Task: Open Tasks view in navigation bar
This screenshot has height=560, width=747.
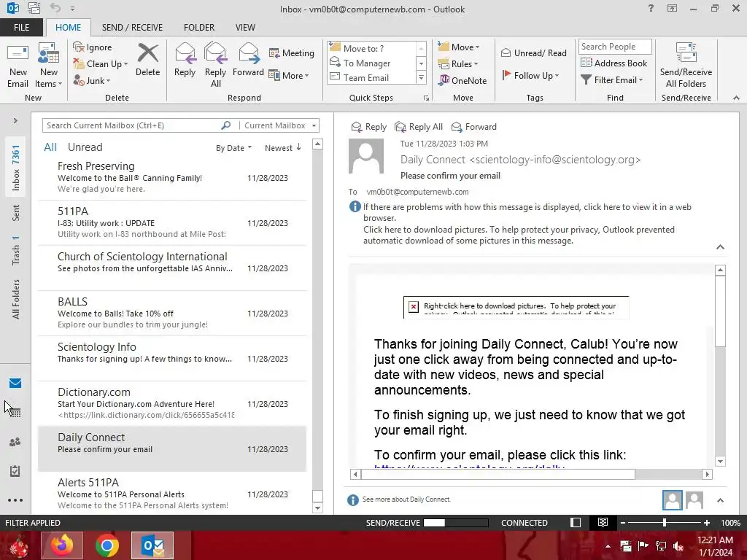Action: (x=15, y=471)
